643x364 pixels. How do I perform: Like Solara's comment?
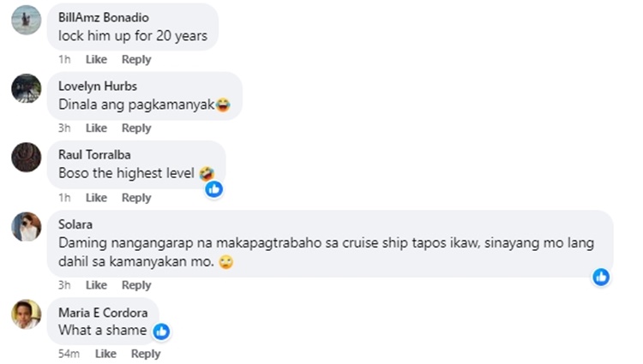point(96,284)
